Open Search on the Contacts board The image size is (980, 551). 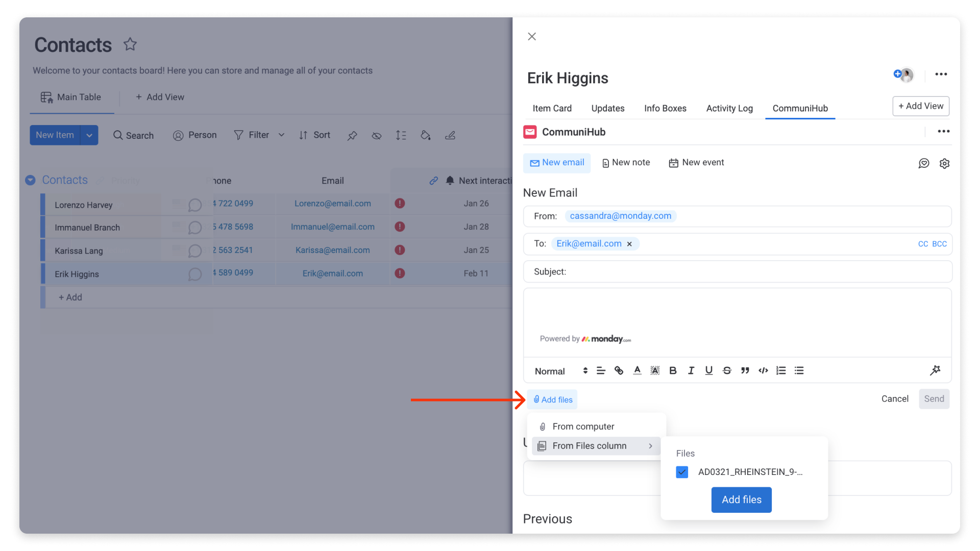pyautogui.click(x=133, y=135)
